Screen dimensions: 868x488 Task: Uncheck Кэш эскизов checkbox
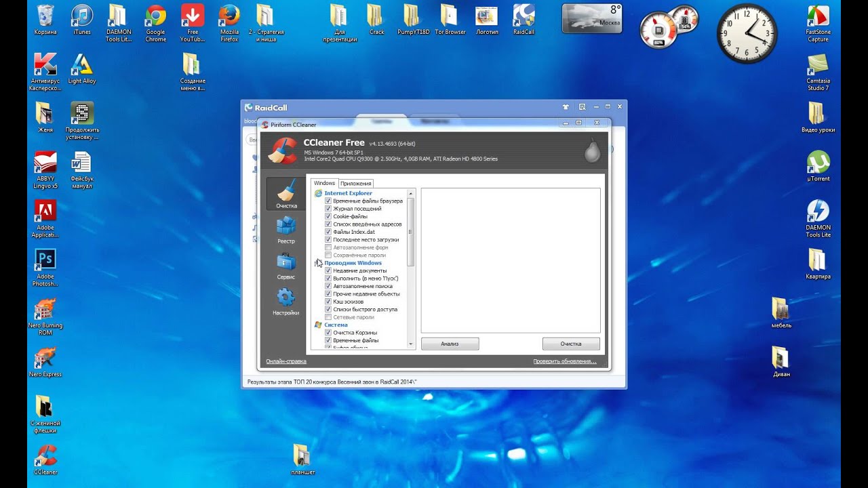pos(328,302)
